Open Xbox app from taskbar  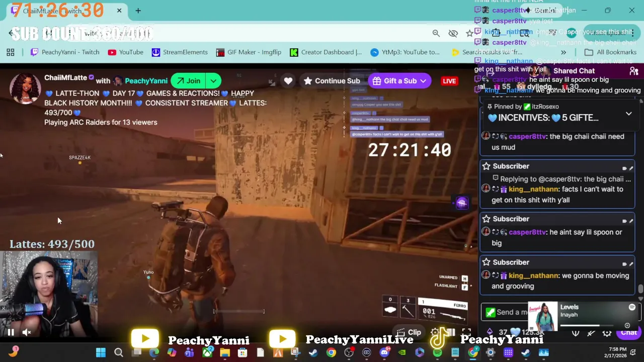pyautogui.click(x=207, y=352)
